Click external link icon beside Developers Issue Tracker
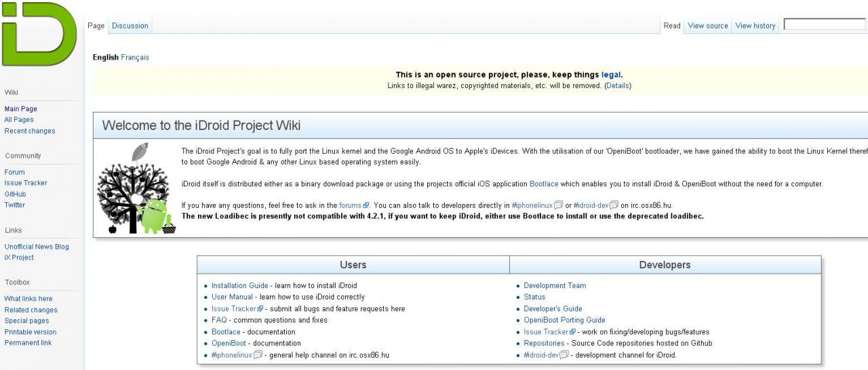The height and width of the screenshot is (370, 868). tap(573, 332)
